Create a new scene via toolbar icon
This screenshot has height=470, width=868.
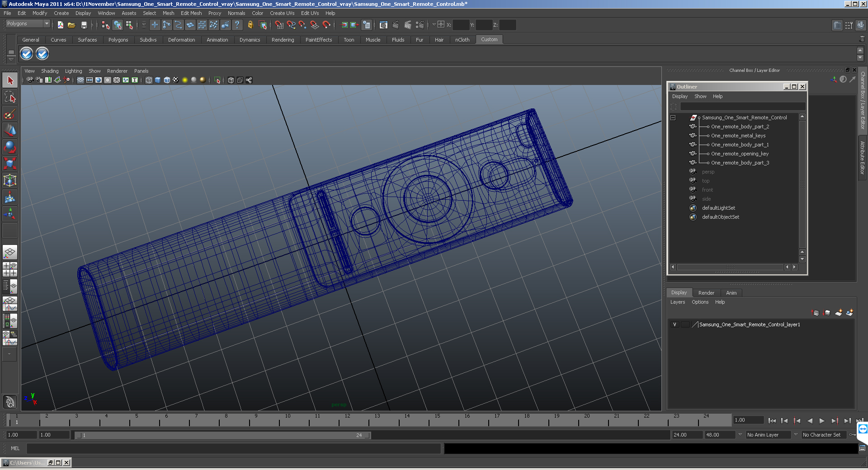pos(61,25)
